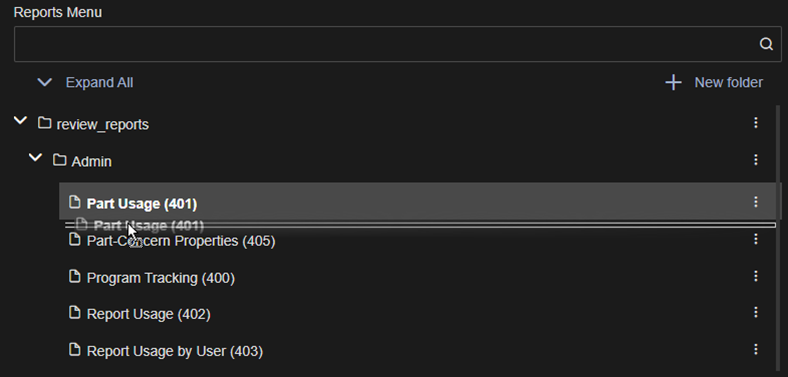Select the Admin folder label

[x=91, y=162]
